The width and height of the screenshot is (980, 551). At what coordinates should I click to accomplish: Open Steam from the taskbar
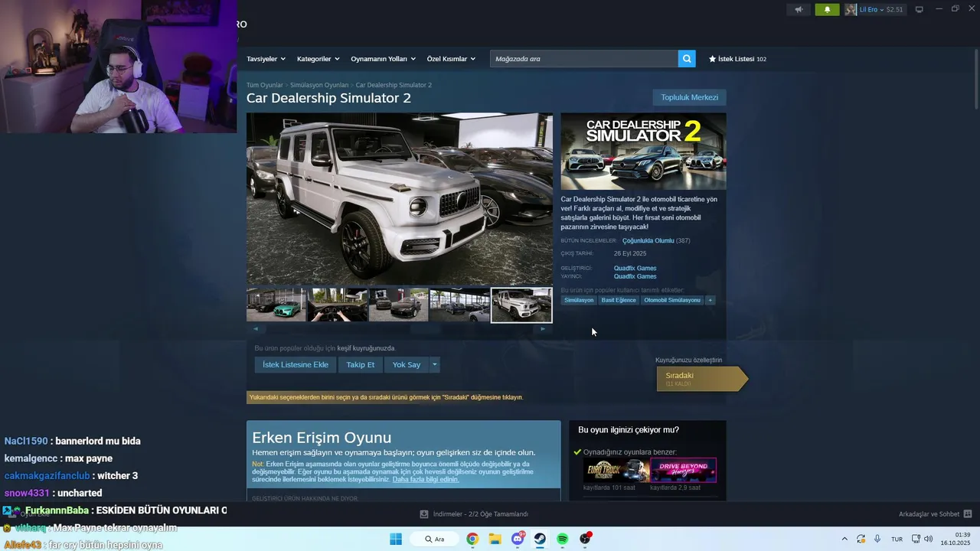coord(540,539)
